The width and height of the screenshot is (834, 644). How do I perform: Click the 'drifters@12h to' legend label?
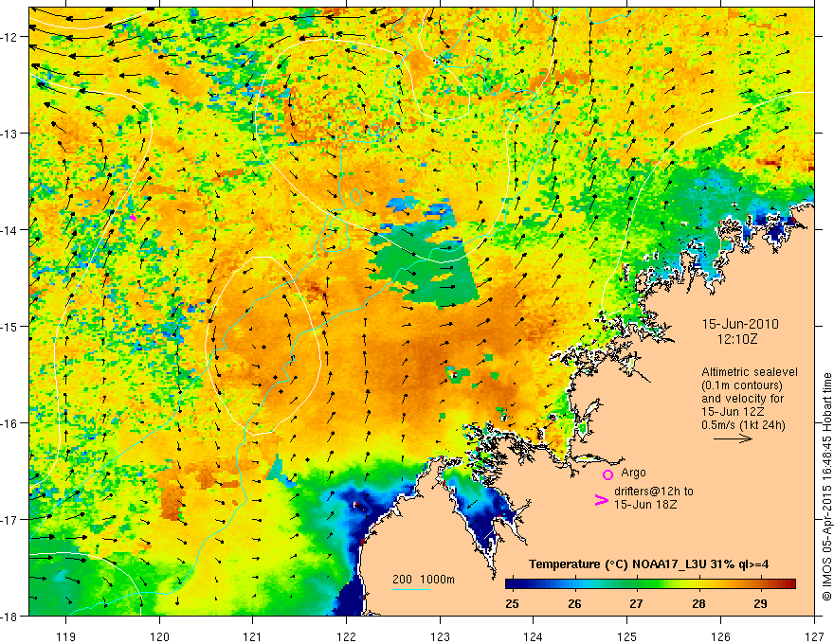click(x=654, y=492)
